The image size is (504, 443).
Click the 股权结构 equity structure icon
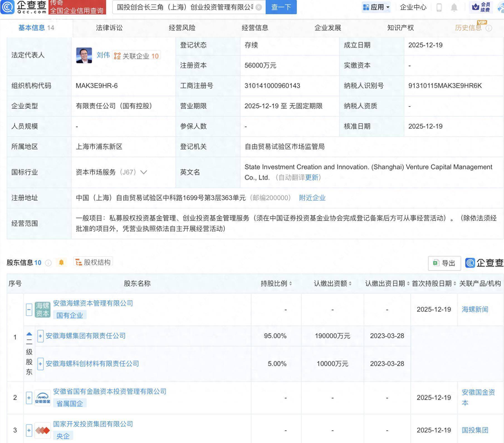pyautogui.click(x=79, y=262)
